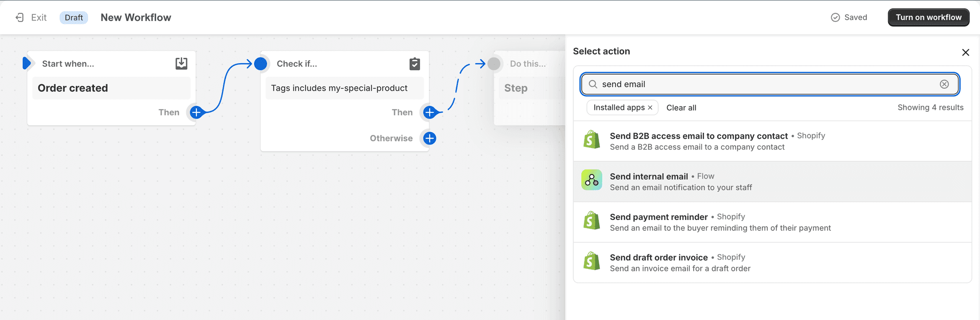980x320 pixels.
Task: Select the Order created trigger
Action: click(x=111, y=88)
